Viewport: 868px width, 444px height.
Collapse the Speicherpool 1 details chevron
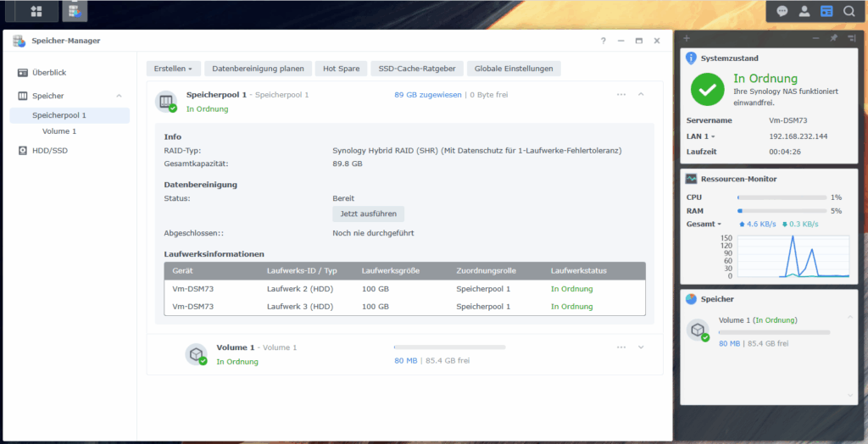[x=641, y=94]
